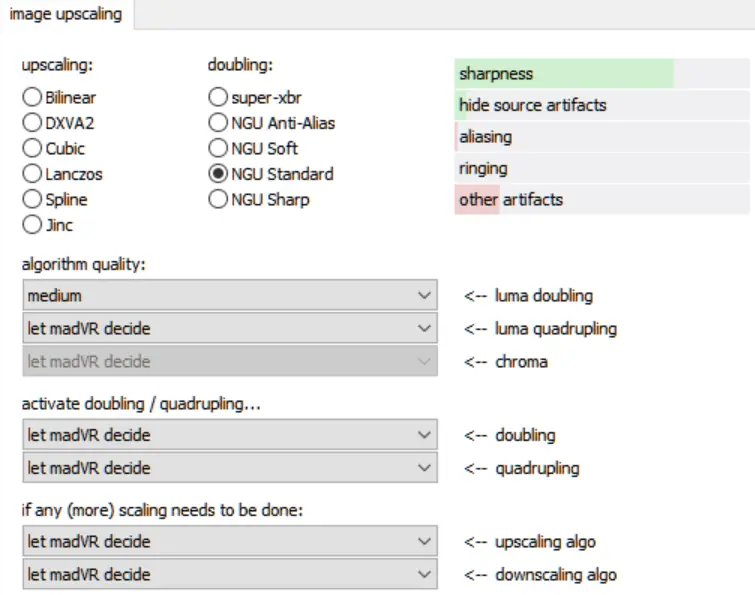Enable Spline upscaling
Image resolution: width=755 pixels, height=595 pixels.
click(x=32, y=199)
